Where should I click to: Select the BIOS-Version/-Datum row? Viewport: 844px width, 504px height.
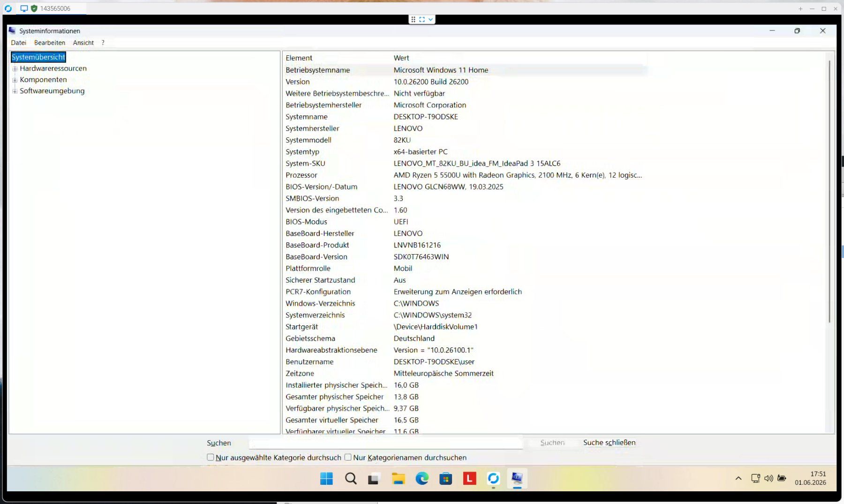pyautogui.click(x=465, y=187)
